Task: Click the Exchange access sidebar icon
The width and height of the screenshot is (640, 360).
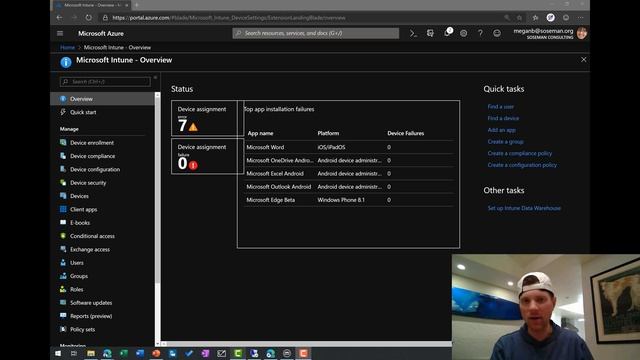Action: click(63, 249)
